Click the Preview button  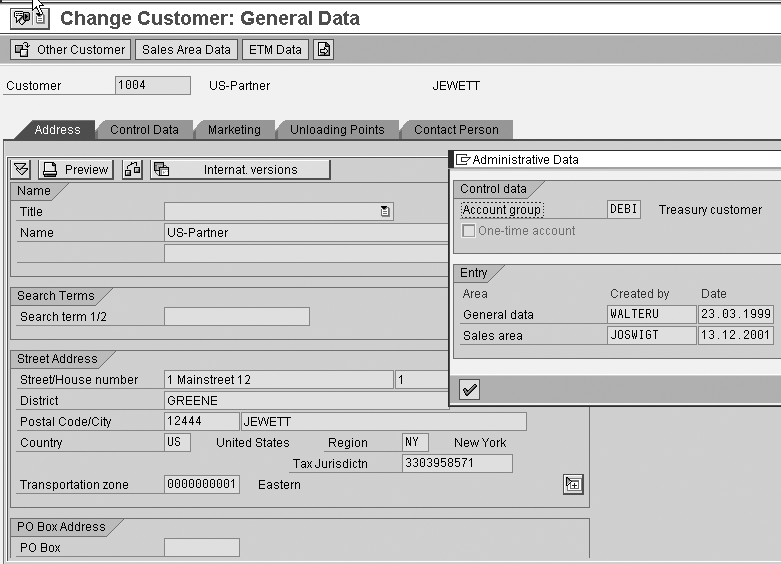click(76, 170)
